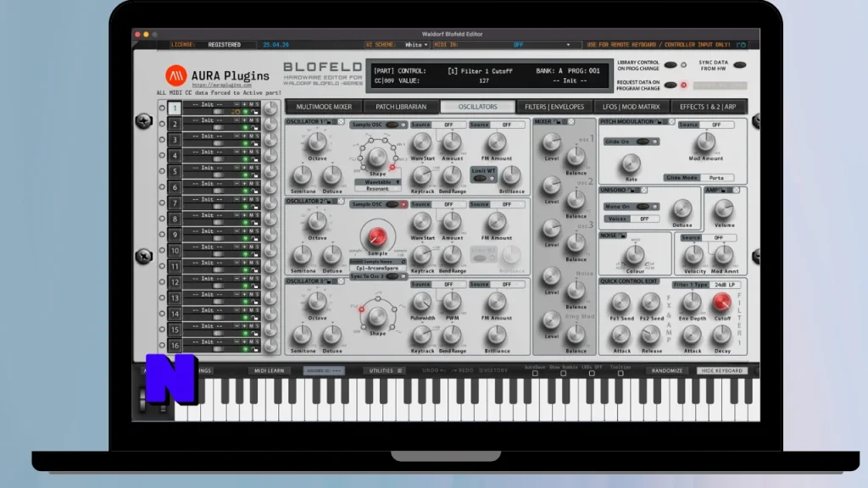The width and height of the screenshot is (868, 488).
Task: Click the Cpl-ArcaneSpore sample name field
Action: [377, 269]
